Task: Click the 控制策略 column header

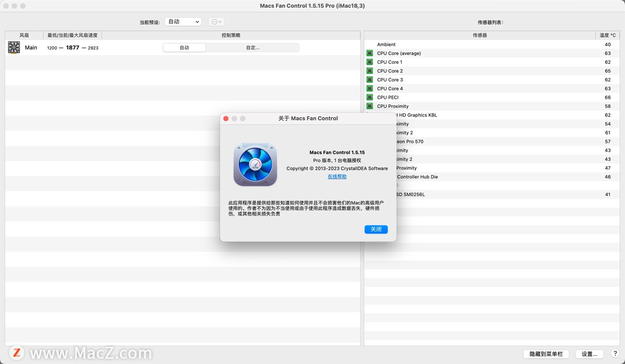Action: [x=231, y=35]
